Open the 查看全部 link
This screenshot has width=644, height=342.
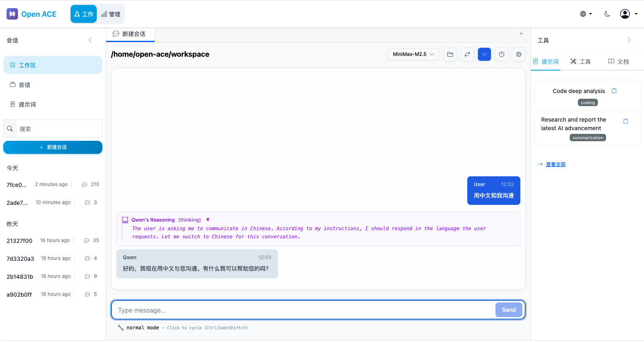(x=555, y=164)
